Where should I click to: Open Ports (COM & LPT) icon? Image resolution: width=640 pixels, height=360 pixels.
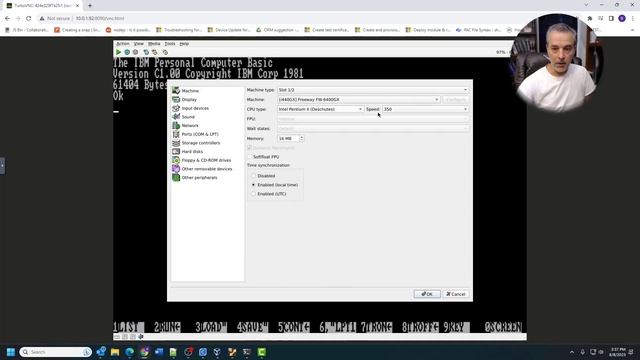176,134
